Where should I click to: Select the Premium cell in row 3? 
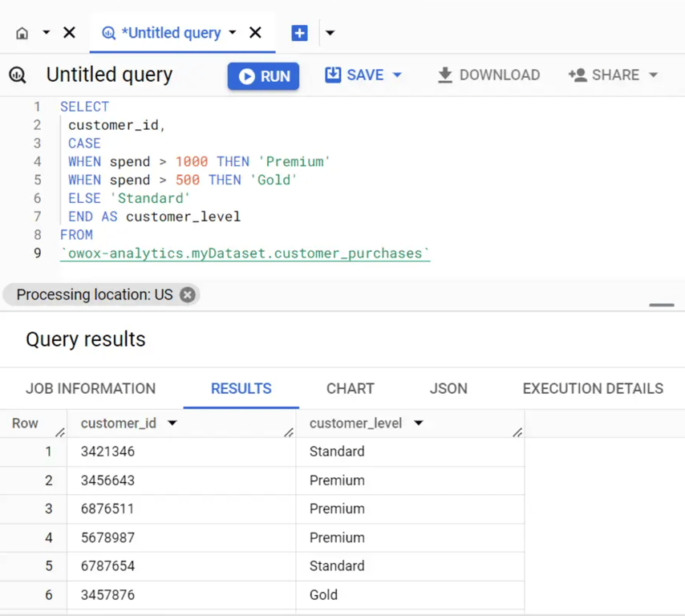pyautogui.click(x=410, y=509)
